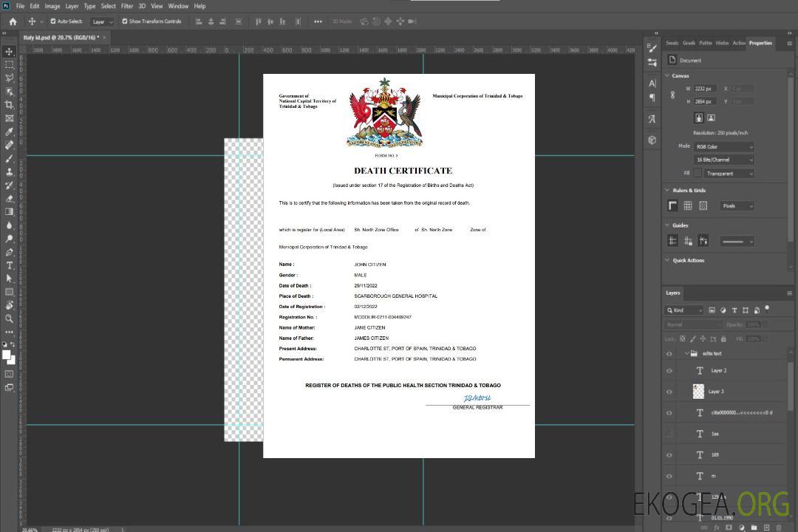Toggle Quick Mask mode icon

coord(9,374)
